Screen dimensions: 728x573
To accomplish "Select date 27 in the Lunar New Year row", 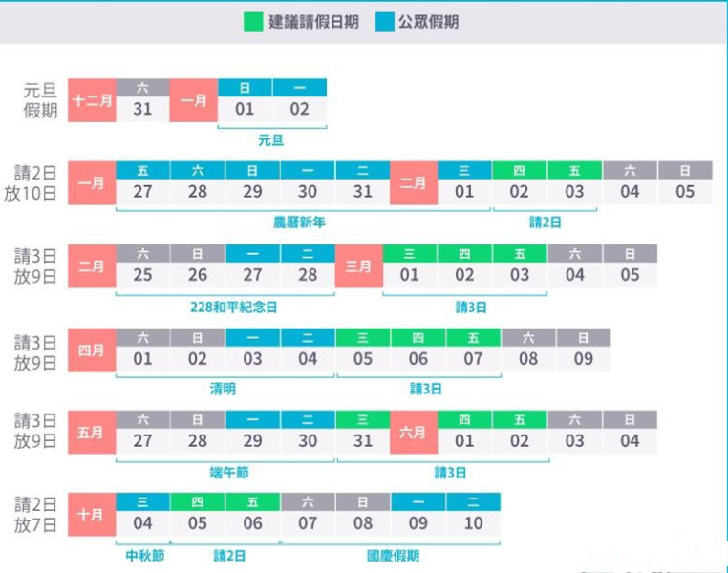I will pyautogui.click(x=142, y=192).
